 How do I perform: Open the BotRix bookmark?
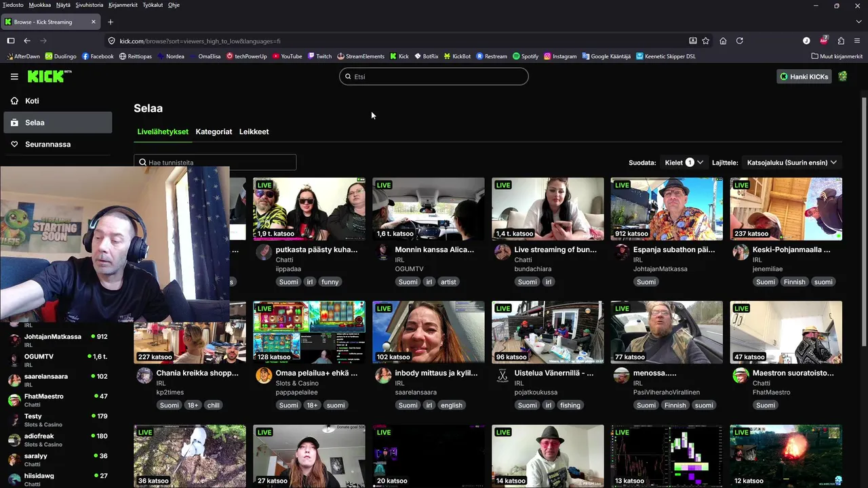point(426,56)
